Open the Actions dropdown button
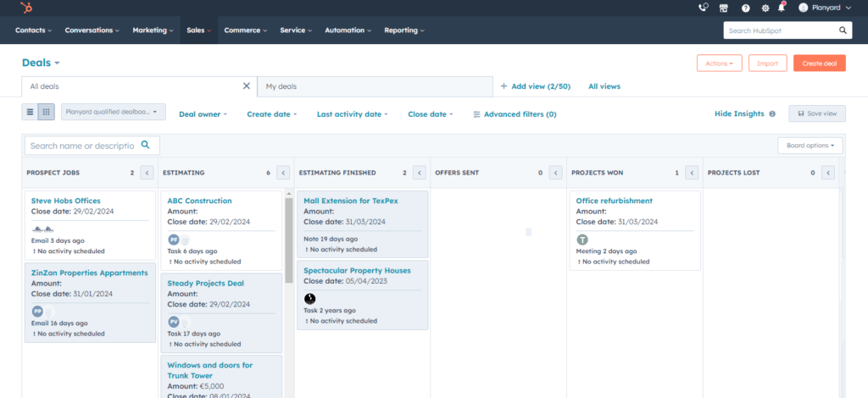Viewport: 868px width, 398px height. (x=719, y=64)
